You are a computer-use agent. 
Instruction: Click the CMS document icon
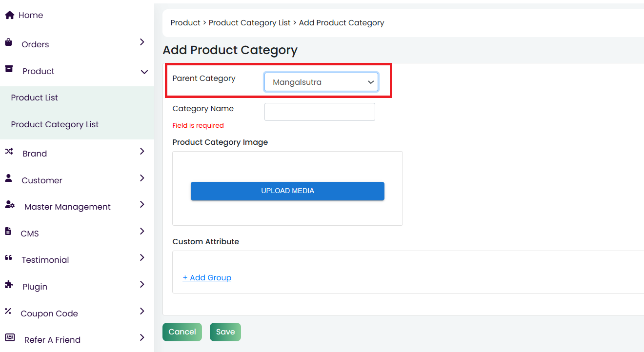(x=8, y=232)
